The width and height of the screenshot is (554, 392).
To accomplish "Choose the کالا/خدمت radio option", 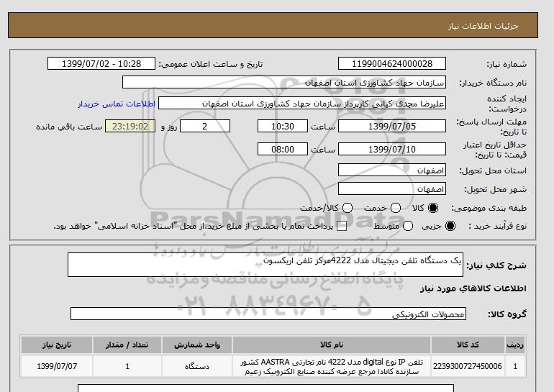I will [348, 208].
